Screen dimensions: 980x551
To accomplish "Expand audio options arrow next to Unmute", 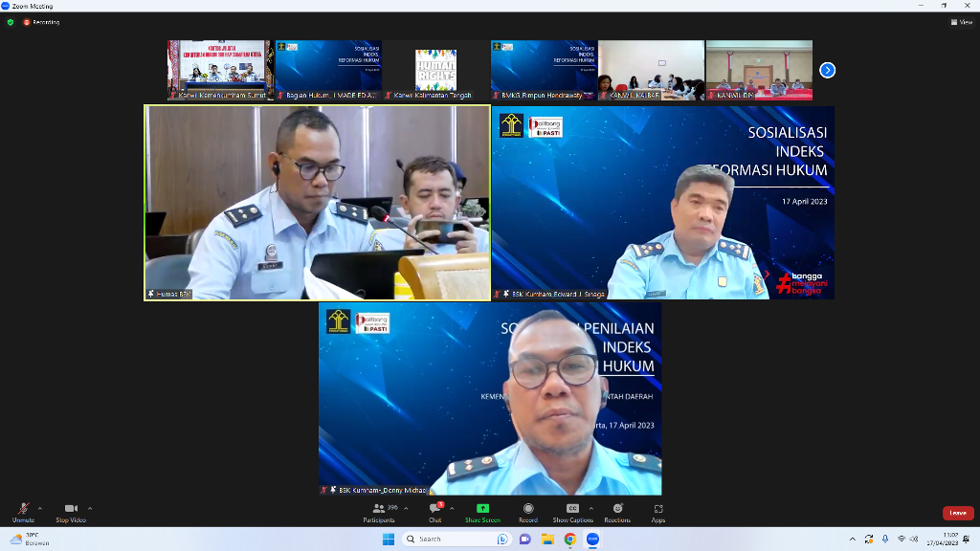I will pyautogui.click(x=40, y=508).
